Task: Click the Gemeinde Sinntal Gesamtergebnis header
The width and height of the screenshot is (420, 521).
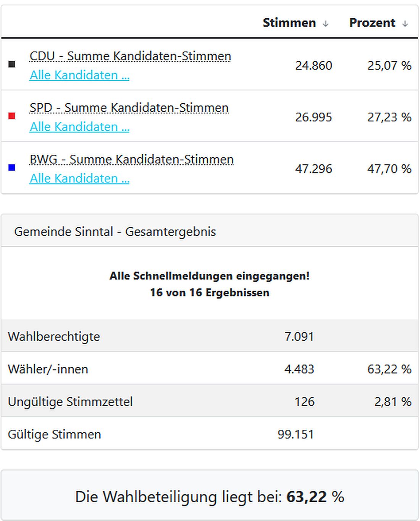Action: (x=115, y=231)
